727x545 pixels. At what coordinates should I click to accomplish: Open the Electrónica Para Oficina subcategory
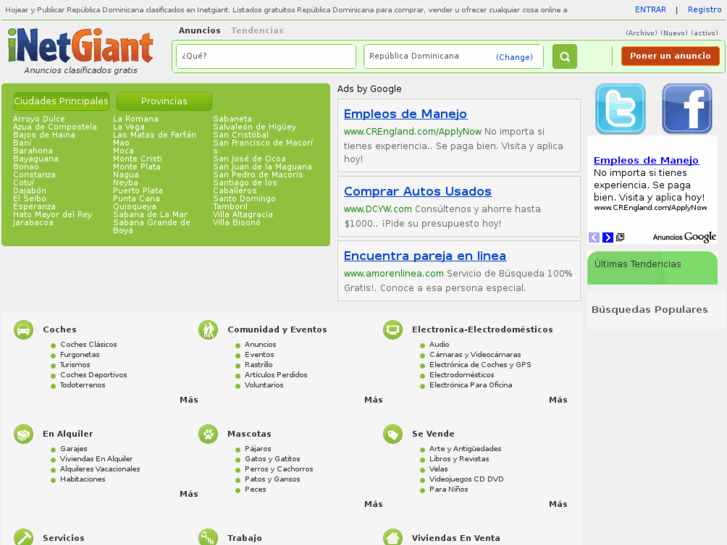(x=471, y=385)
